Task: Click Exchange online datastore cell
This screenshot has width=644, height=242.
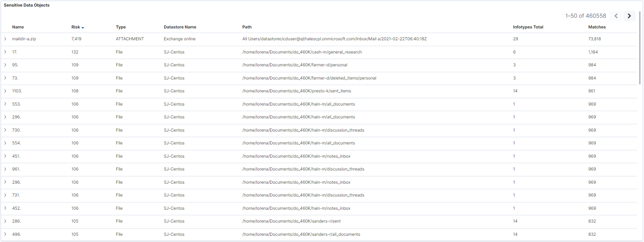Action: point(179,39)
